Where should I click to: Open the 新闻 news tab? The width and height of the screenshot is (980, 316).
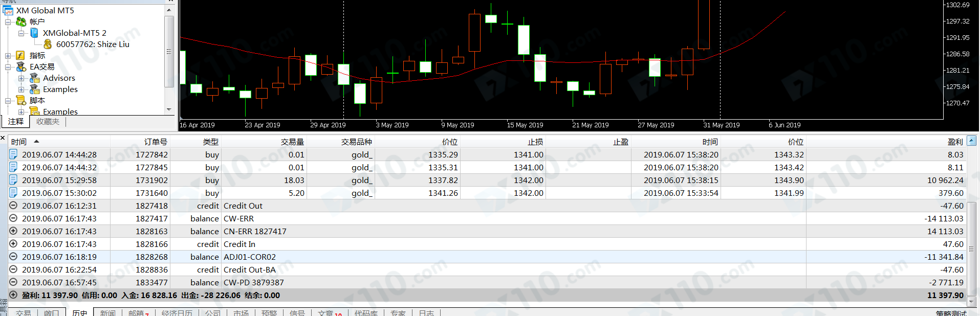click(107, 312)
